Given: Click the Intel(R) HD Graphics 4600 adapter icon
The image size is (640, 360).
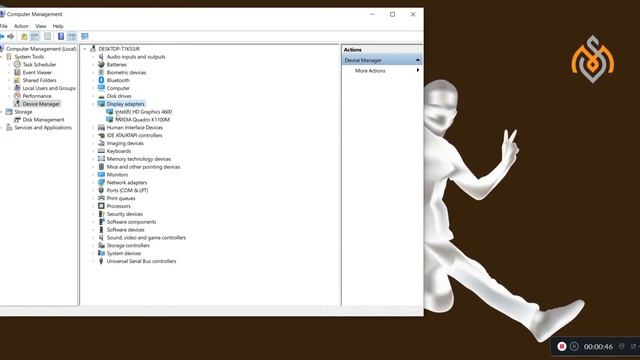Looking at the screenshot, I should 109,111.
